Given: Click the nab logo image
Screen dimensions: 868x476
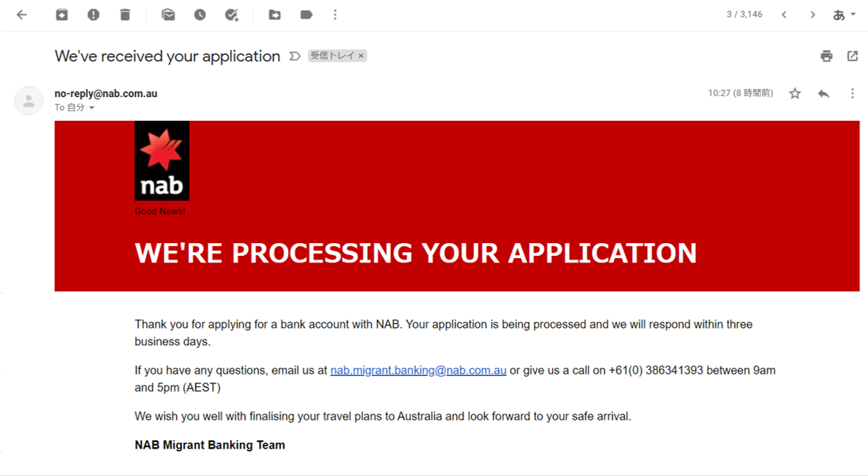Looking at the screenshot, I should (x=162, y=160).
